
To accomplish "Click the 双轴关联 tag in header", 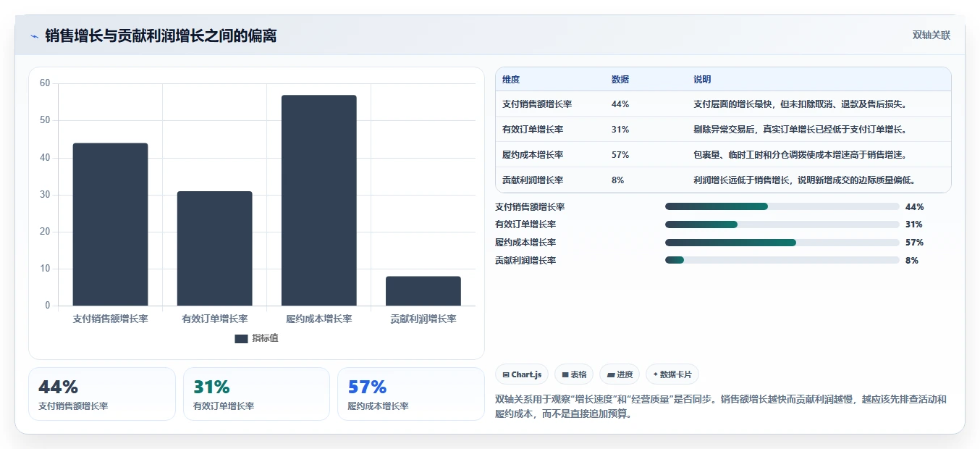I will pos(931,35).
